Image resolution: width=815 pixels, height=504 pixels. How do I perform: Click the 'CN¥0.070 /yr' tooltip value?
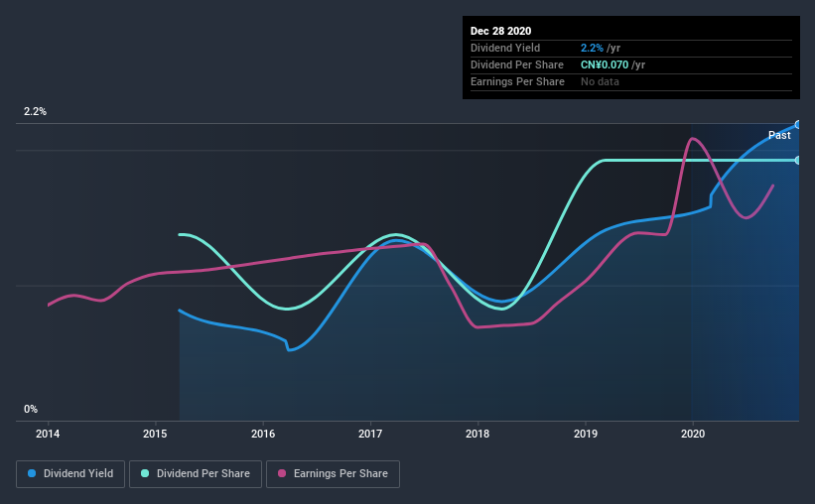pos(612,64)
